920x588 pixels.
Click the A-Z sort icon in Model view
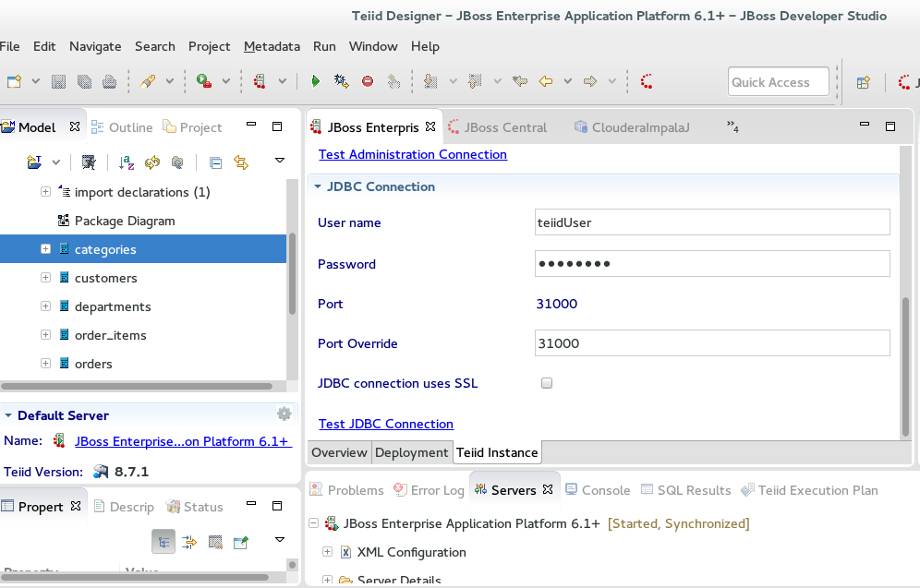click(127, 162)
